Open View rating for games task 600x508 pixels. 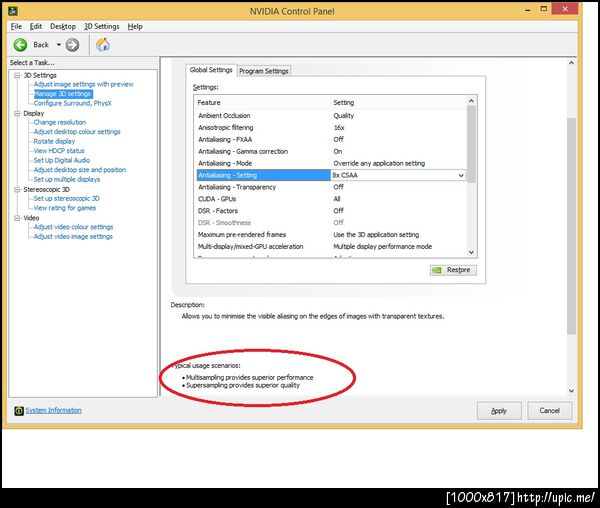tap(65, 208)
